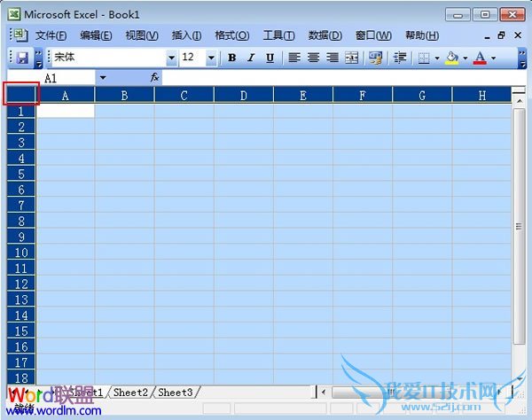
Task: Click the Select All corner button
Action: (21, 95)
